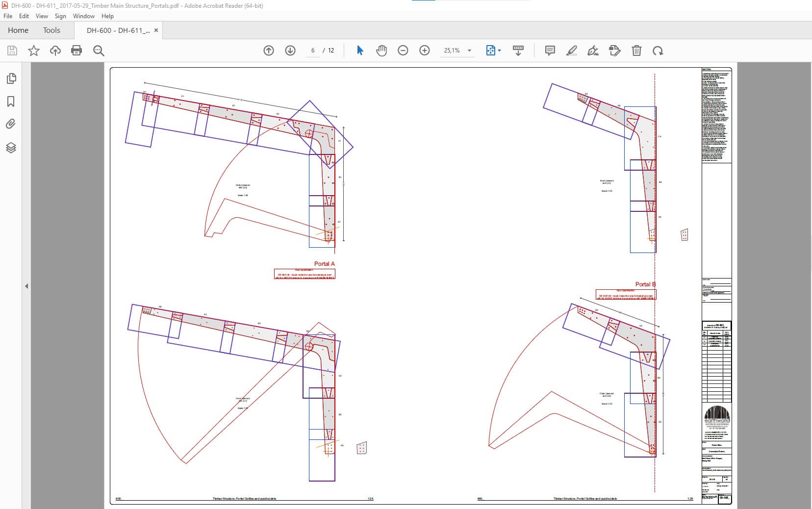Image resolution: width=812 pixels, height=509 pixels.
Task: Click Fit page view icon
Action: (x=490, y=51)
